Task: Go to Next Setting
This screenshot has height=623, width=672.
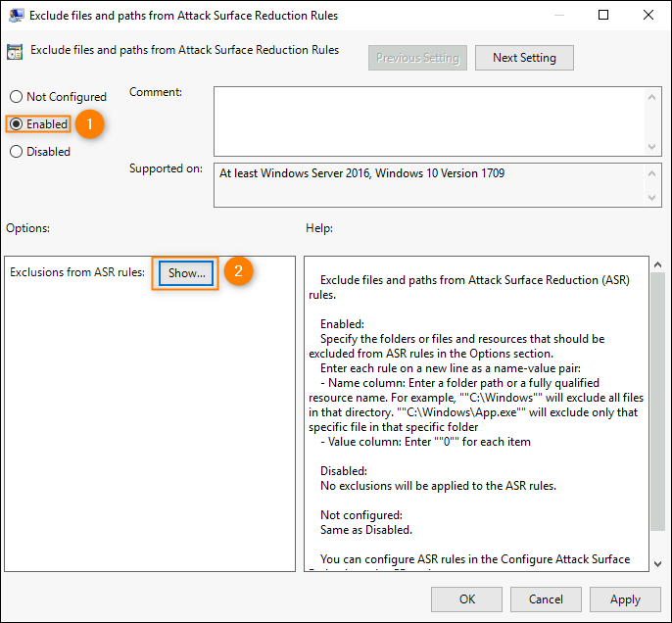Action: click(x=524, y=58)
